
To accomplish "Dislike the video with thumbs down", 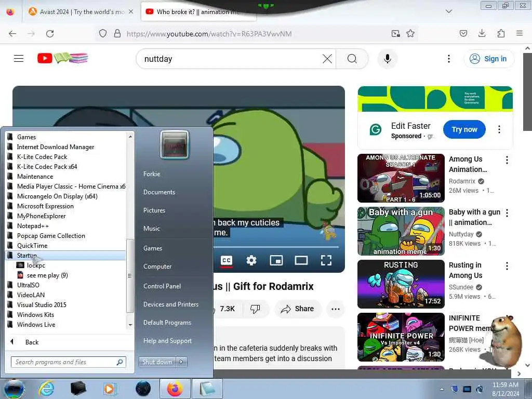I will [255, 309].
